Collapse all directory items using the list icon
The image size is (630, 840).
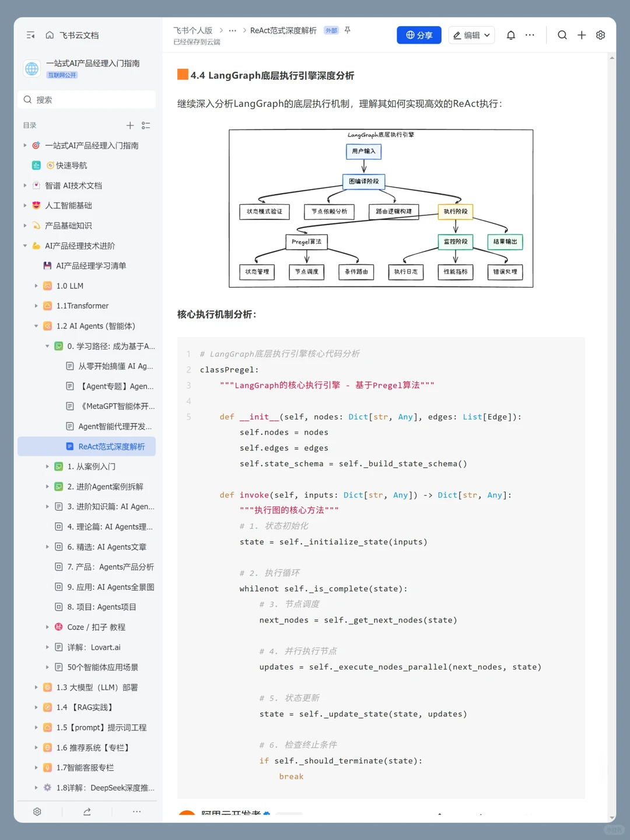[146, 125]
